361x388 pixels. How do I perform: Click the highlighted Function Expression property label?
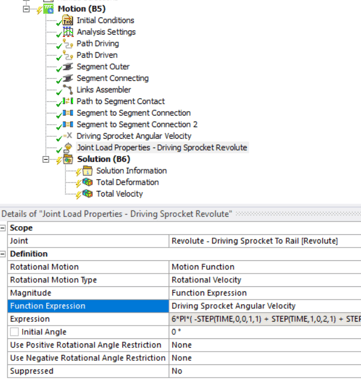coord(88,306)
